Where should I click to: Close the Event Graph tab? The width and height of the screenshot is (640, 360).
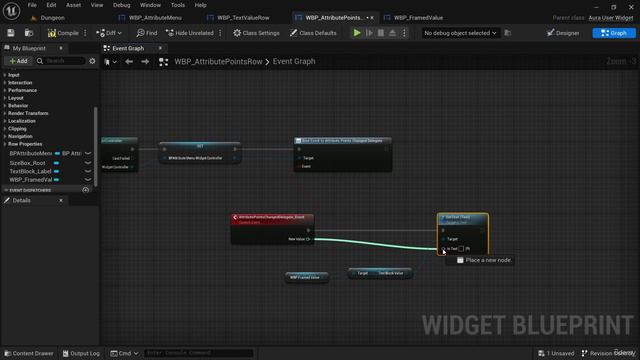pos(160,48)
